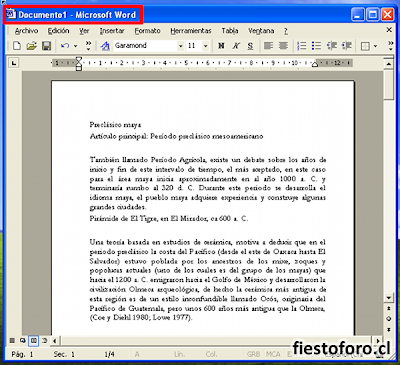Click the Word document icon in title bar
Screen dimensions: 400x365
(x=11, y=14)
